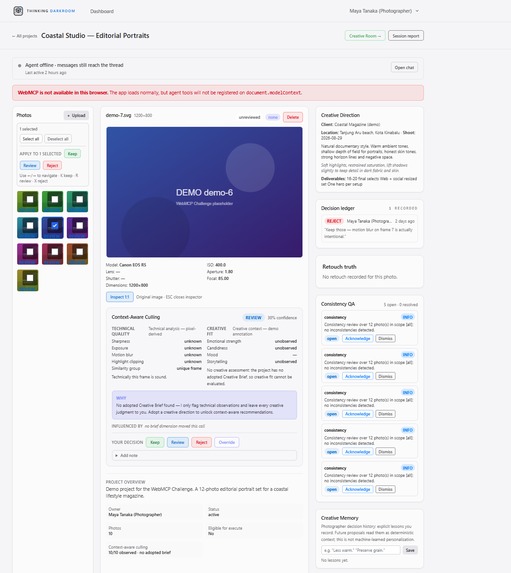Focus the Creative Memory lesson input field

point(360,550)
